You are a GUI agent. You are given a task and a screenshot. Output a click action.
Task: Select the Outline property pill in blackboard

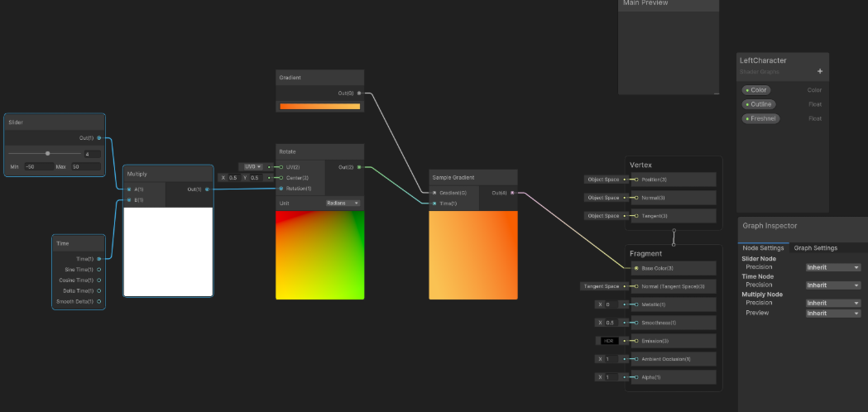[x=759, y=104]
